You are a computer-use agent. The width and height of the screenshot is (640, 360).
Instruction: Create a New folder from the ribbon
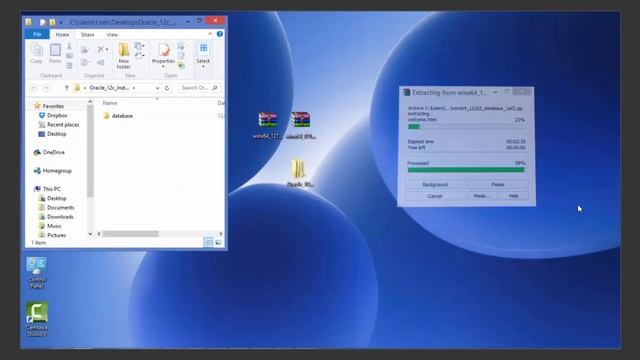coord(124,56)
